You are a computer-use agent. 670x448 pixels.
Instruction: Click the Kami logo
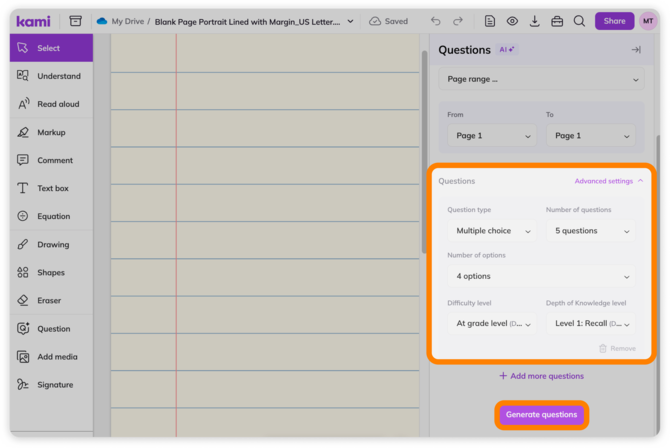(33, 21)
